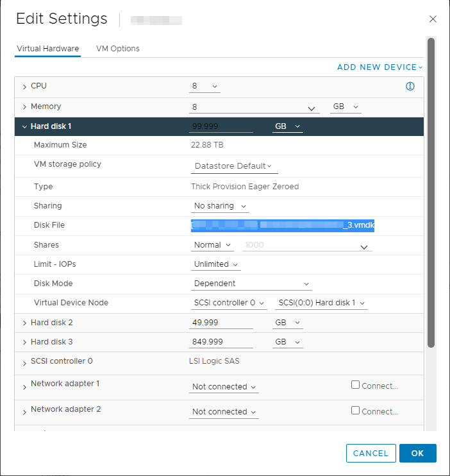This screenshot has width=450, height=476.
Task: Click the CPU info icon
Action: point(410,87)
